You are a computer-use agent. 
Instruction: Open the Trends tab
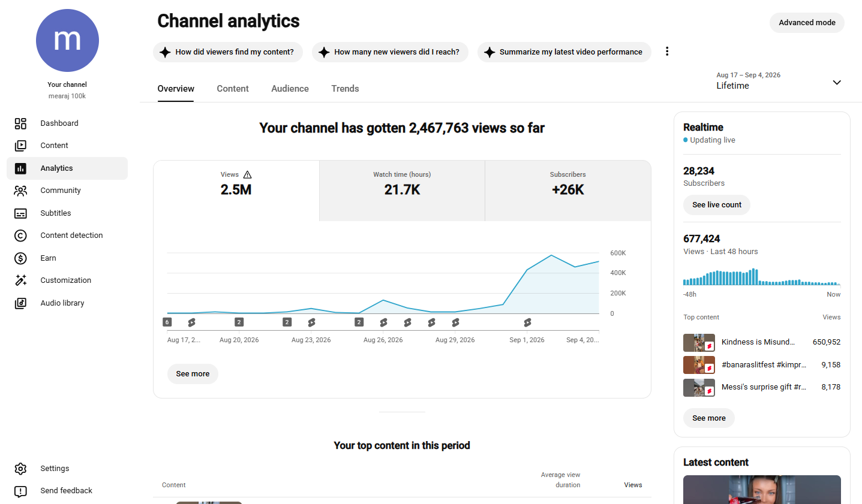[x=345, y=89]
